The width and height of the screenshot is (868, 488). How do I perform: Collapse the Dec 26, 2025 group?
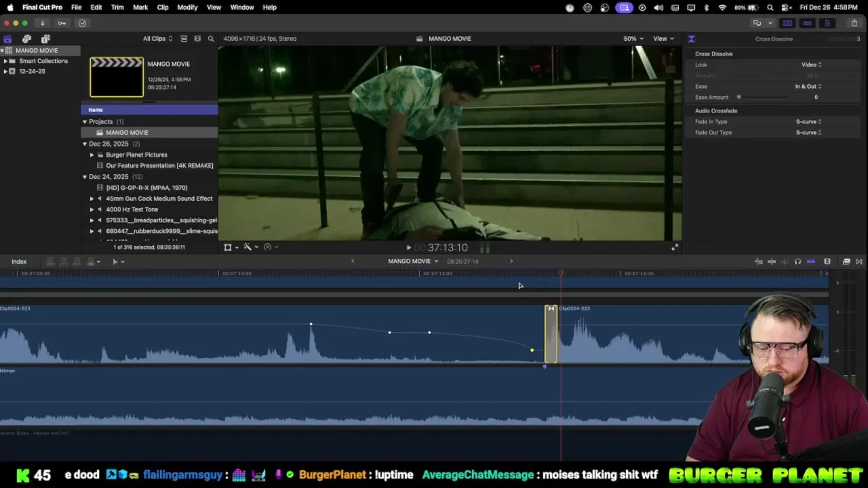click(85, 144)
